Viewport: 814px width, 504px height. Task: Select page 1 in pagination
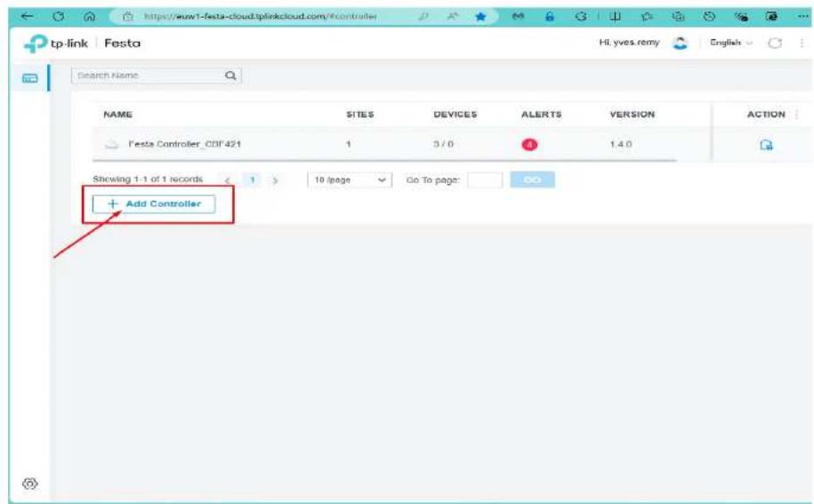click(x=253, y=180)
